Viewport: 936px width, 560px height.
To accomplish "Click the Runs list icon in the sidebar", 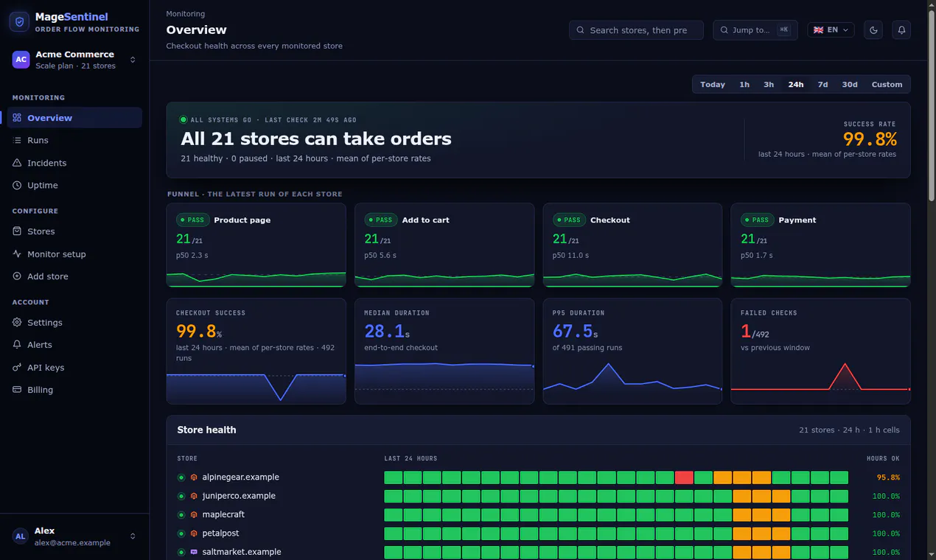I will tap(17, 140).
